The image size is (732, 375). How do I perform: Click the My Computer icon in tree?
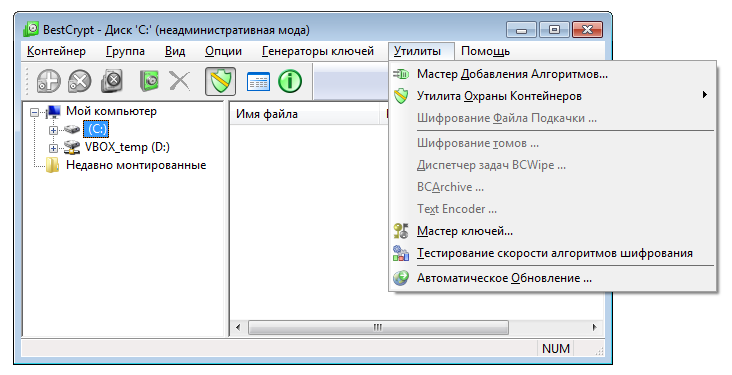53,111
